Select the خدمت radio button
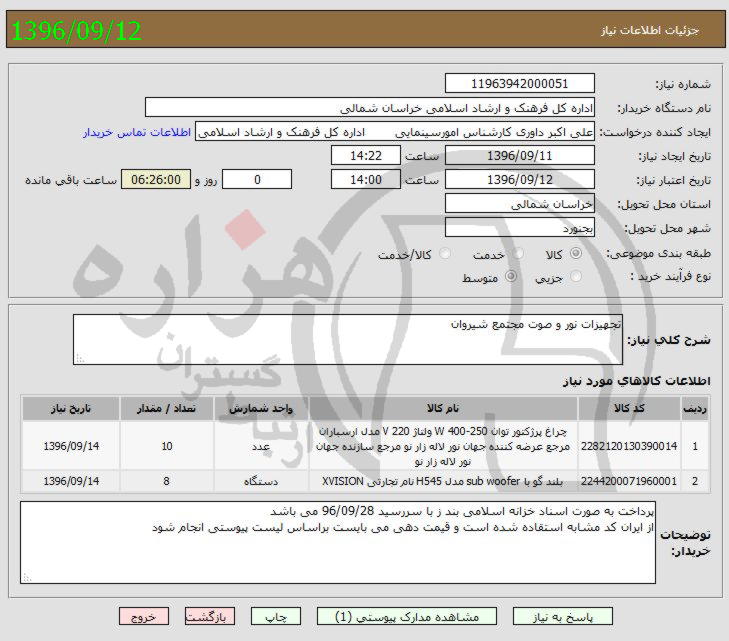The height and width of the screenshot is (641, 729). pos(517,254)
